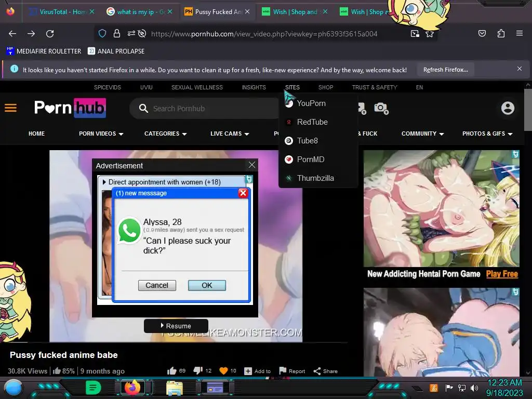This screenshot has width=532, height=399.
Task: Close the Firefox refresh notification bar
Action: [x=520, y=69]
